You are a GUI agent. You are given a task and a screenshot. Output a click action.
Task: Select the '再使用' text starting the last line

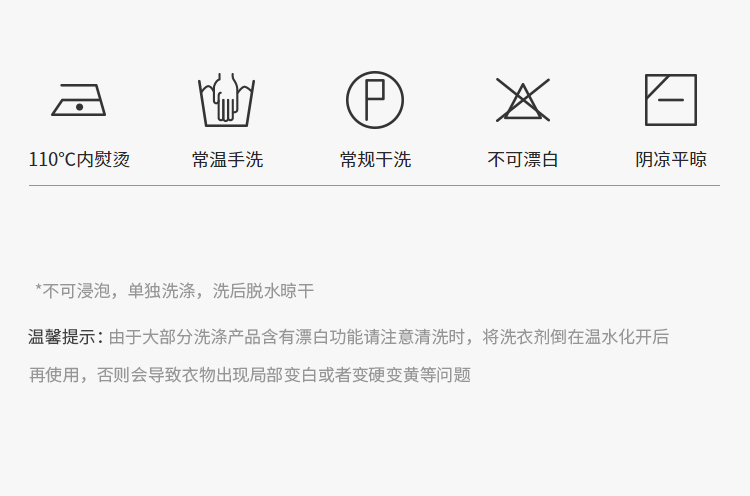pyautogui.click(x=54, y=375)
